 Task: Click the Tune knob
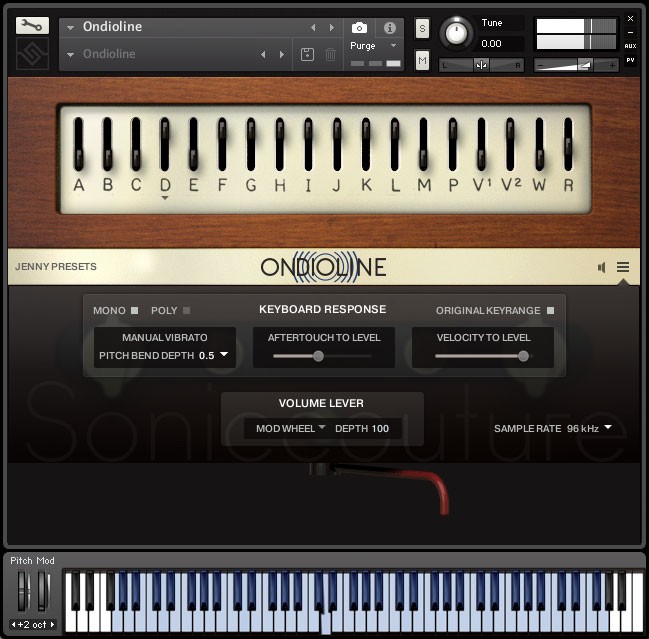(456, 32)
